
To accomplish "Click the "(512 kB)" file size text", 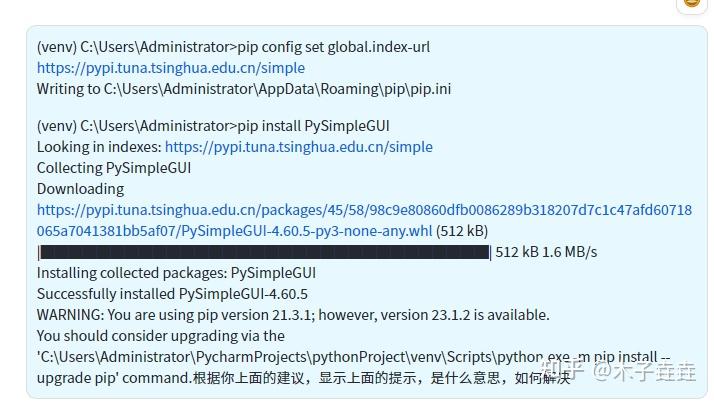I will [462, 231].
